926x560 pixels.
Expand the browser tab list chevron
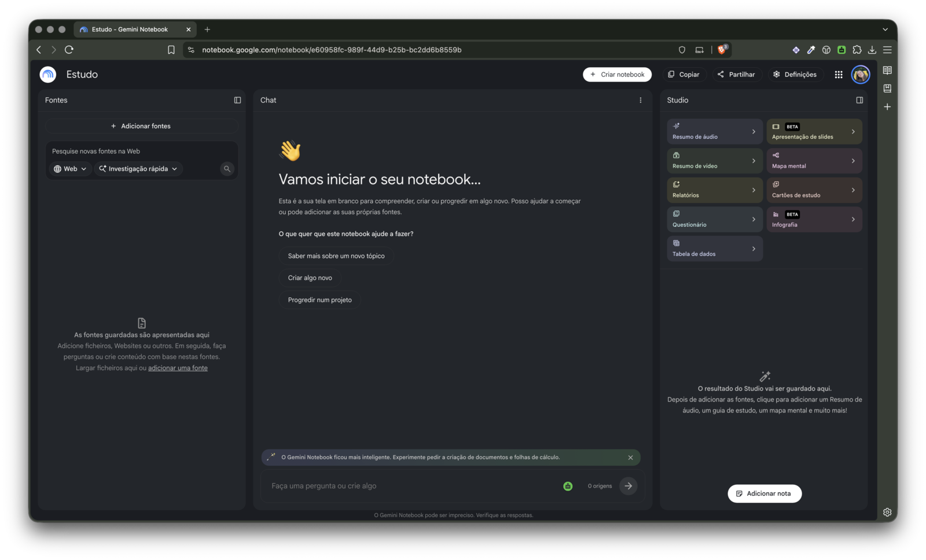click(885, 30)
